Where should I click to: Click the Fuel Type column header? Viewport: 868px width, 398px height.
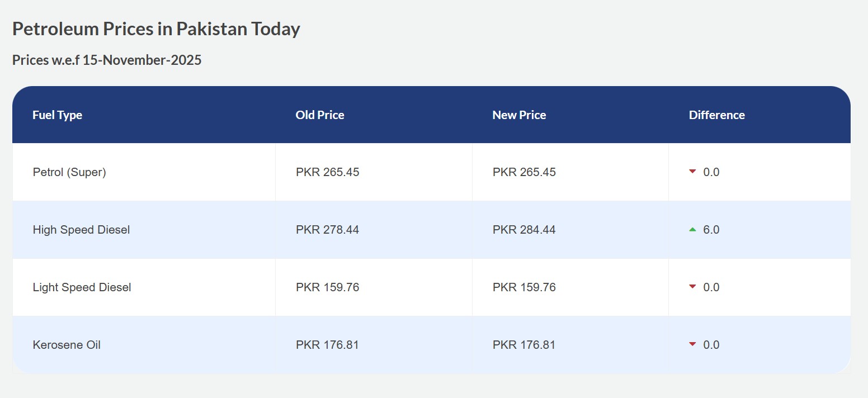pos(57,115)
